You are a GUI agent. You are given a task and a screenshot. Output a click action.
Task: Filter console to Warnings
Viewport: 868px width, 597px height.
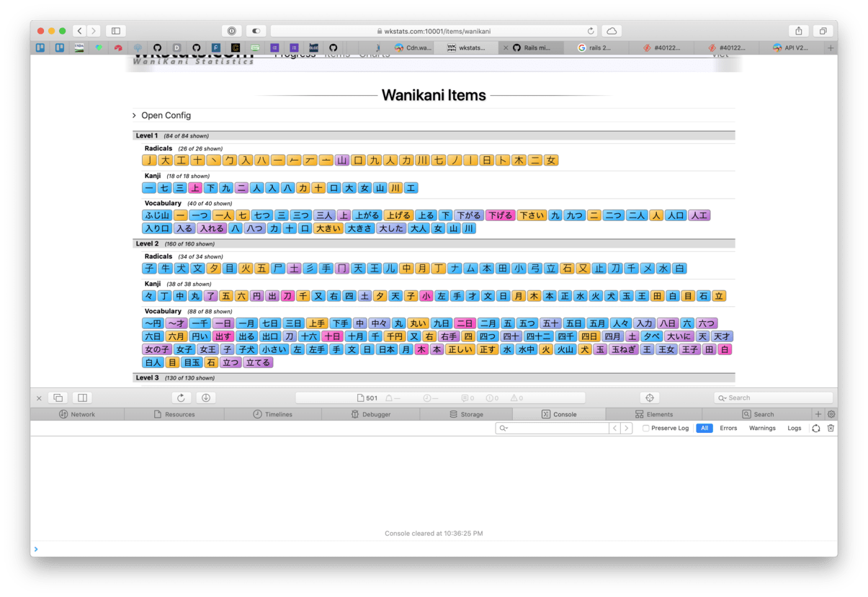tap(762, 428)
